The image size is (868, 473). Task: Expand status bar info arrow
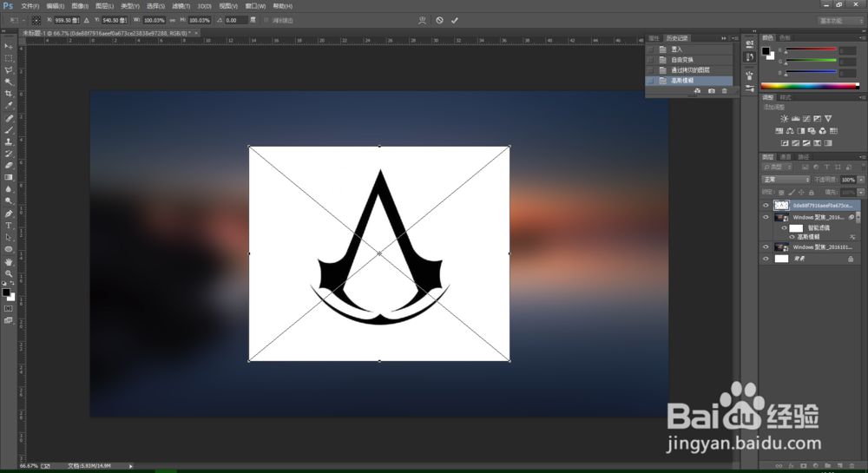tap(131, 466)
